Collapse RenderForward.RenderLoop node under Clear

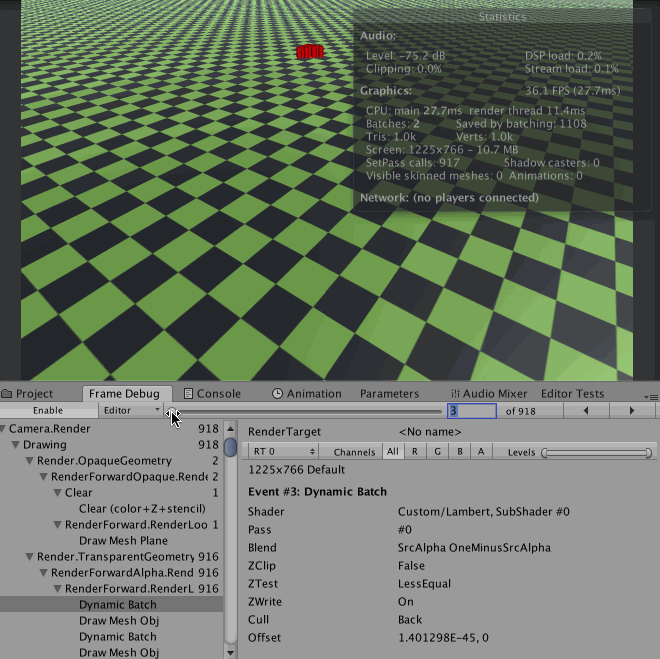pyautogui.click(x=58, y=525)
